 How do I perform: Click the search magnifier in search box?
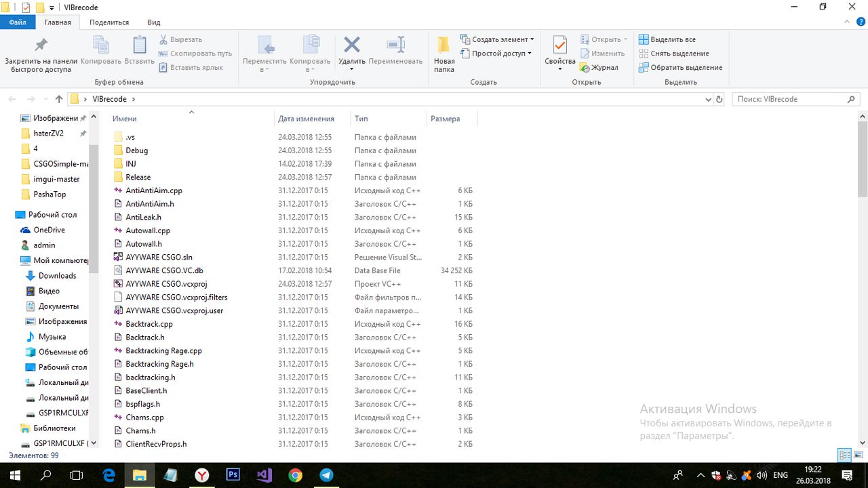click(851, 99)
